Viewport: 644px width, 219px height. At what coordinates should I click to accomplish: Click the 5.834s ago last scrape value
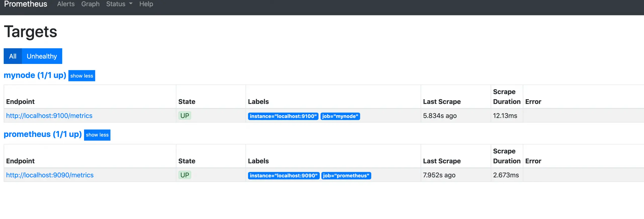click(x=440, y=116)
